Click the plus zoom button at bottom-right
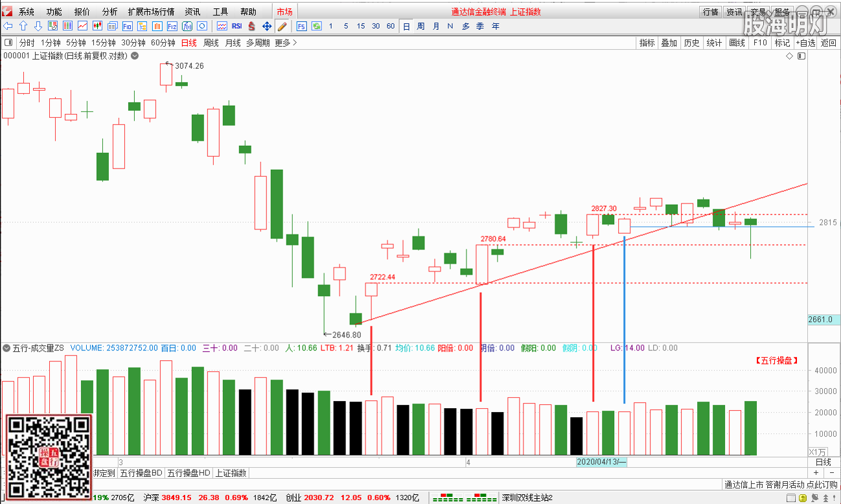Image resolution: width=841 pixels, height=504 pixels. coord(816,473)
